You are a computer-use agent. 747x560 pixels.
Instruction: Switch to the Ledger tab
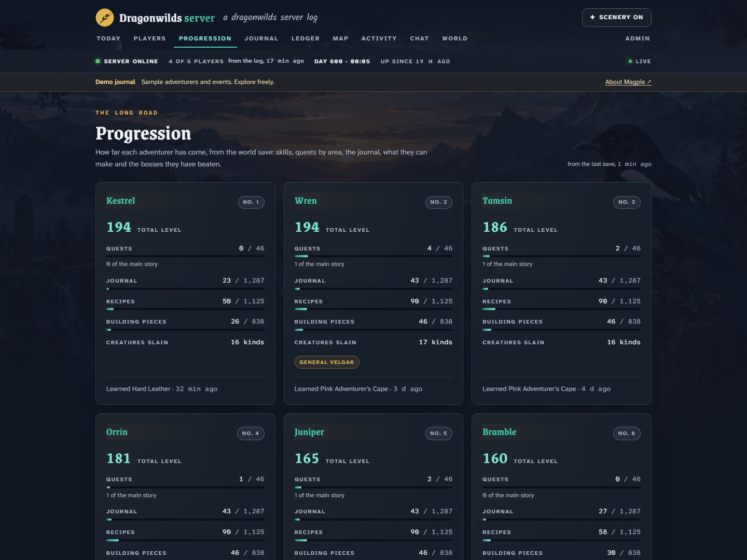click(306, 38)
